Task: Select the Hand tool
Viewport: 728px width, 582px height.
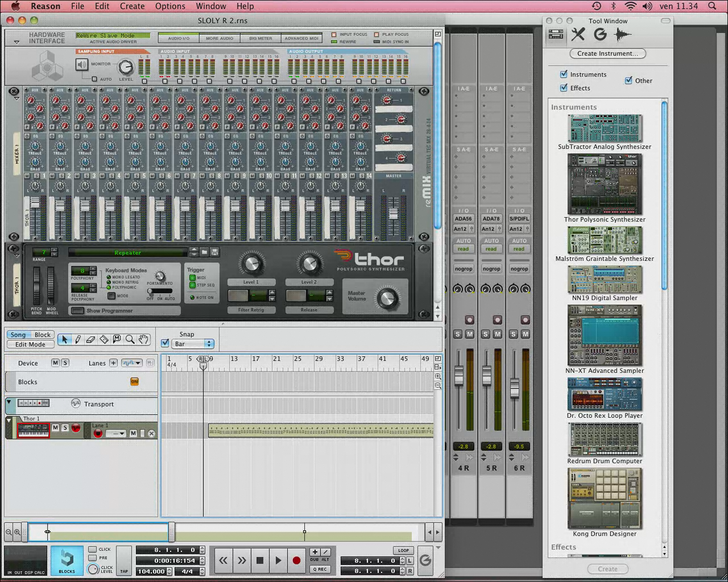Action: (x=143, y=339)
